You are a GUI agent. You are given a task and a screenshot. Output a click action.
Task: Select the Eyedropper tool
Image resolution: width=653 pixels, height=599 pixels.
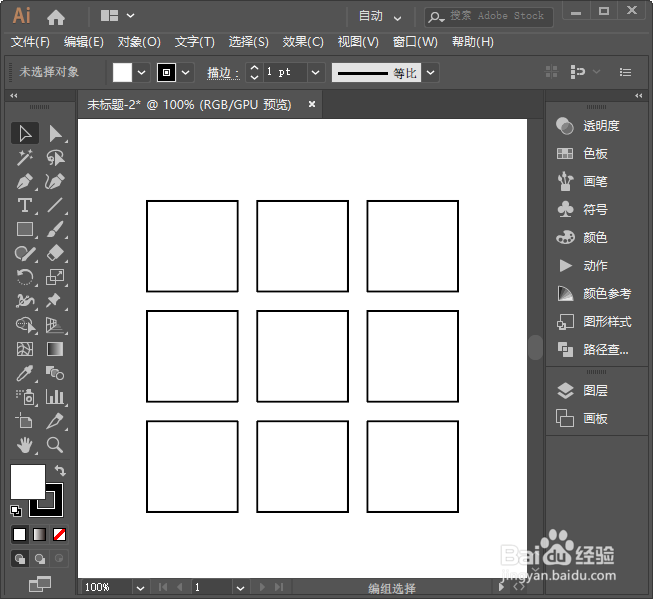(25, 373)
